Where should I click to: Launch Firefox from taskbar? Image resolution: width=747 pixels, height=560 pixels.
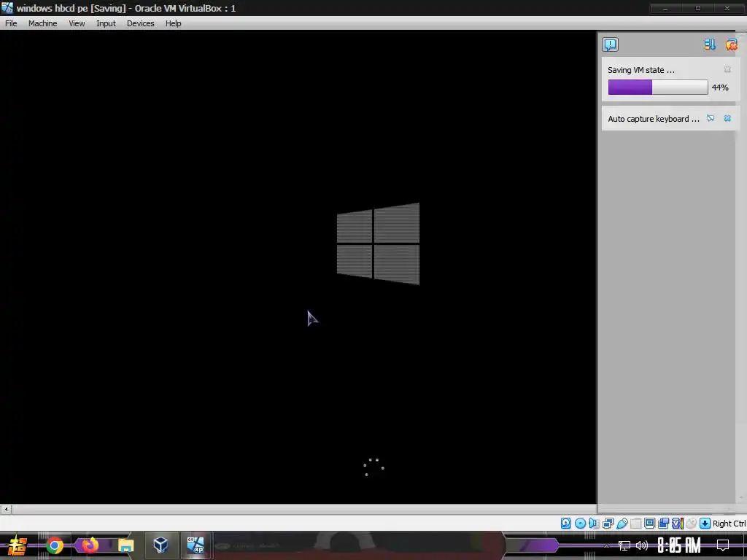[90, 545]
